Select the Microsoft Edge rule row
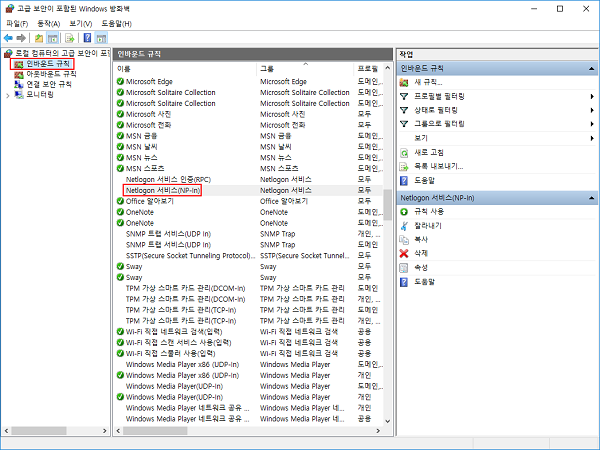Screen dimensions: 600x450 [249, 82]
